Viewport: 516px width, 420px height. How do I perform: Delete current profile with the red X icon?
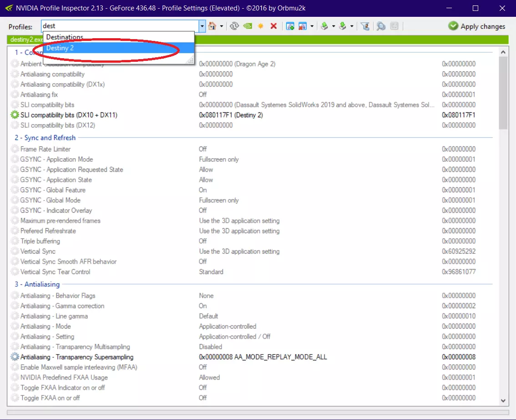273,26
